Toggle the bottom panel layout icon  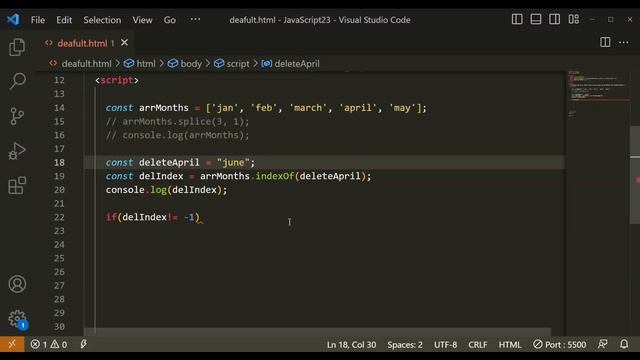point(536,19)
